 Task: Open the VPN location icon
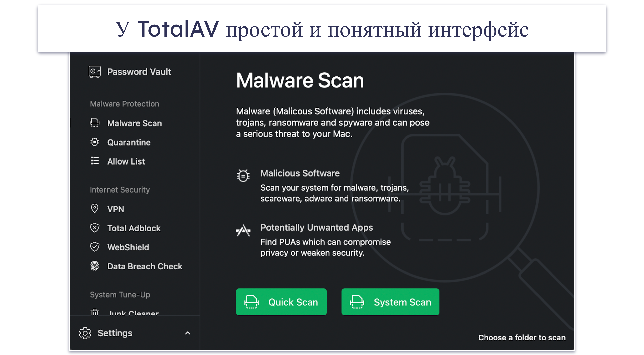point(95,209)
